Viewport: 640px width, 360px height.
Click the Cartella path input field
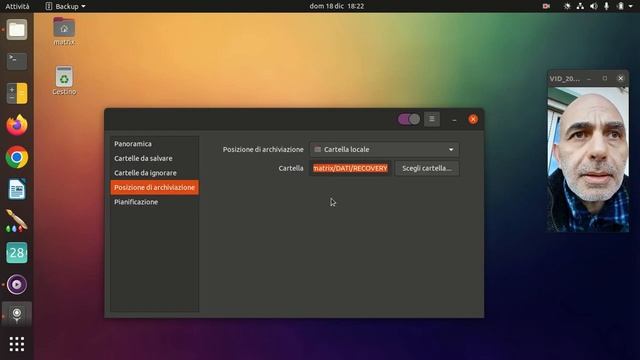click(x=351, y=168)
